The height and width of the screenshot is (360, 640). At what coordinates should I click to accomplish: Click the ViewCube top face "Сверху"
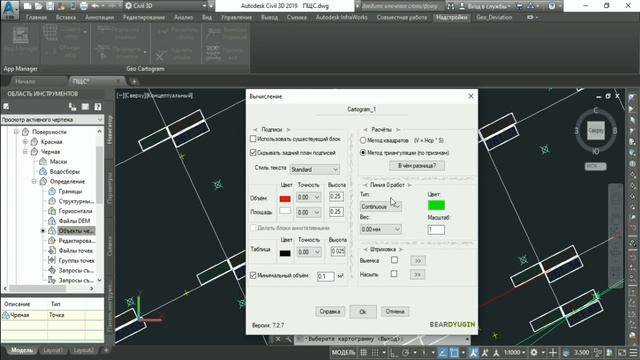coord(596,131)
